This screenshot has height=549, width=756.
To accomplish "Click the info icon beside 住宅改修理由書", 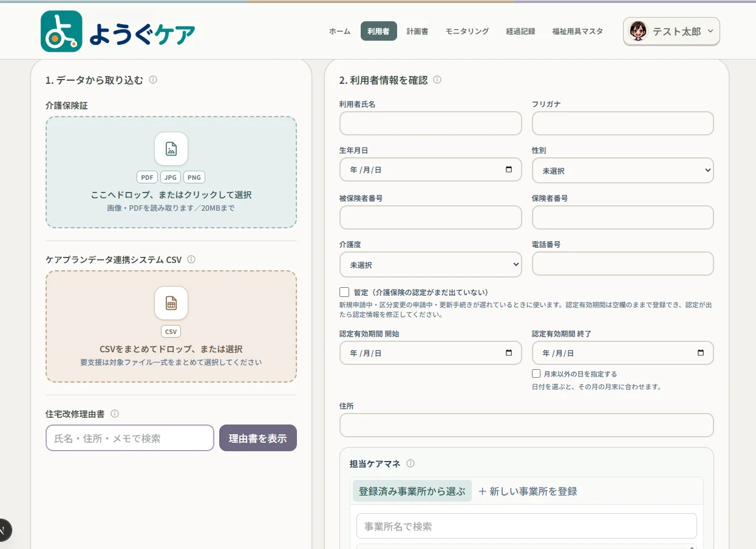I will click(x=115, y=414).
